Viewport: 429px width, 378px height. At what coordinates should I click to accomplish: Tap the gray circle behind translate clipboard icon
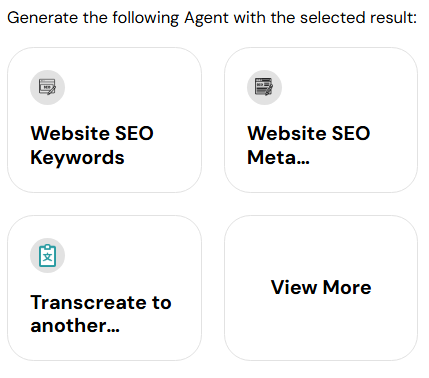pyautogui.click(x=47, y=256)
